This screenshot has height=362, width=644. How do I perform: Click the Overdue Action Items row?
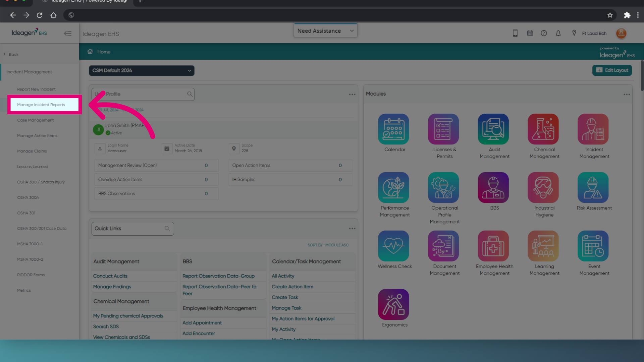[156, 180]
